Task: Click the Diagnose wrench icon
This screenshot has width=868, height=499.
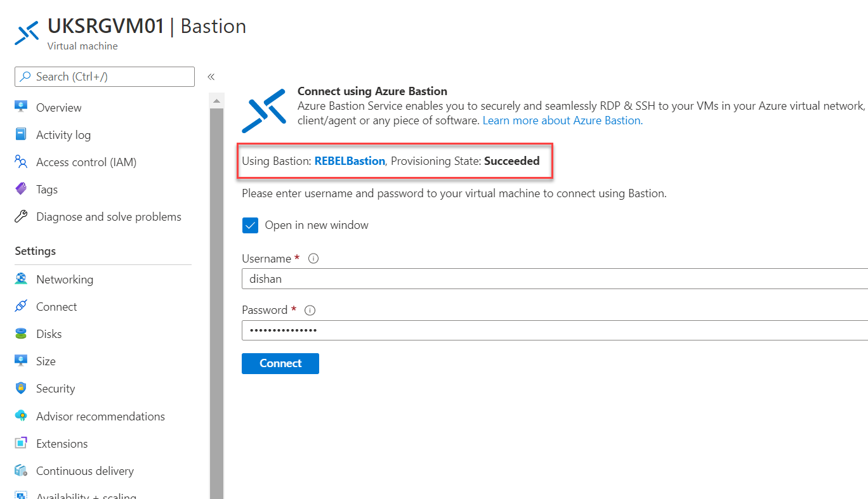Action: pos(21,216)
